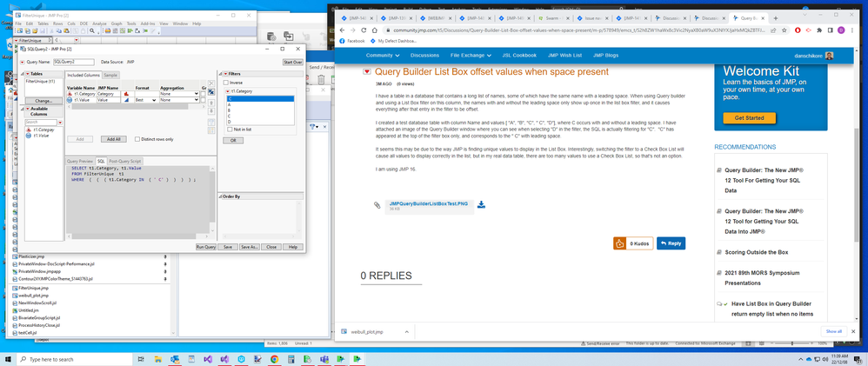Open Calculator from taskbar
This screenshot has width=868, height=366.
[x=290, y=359]
